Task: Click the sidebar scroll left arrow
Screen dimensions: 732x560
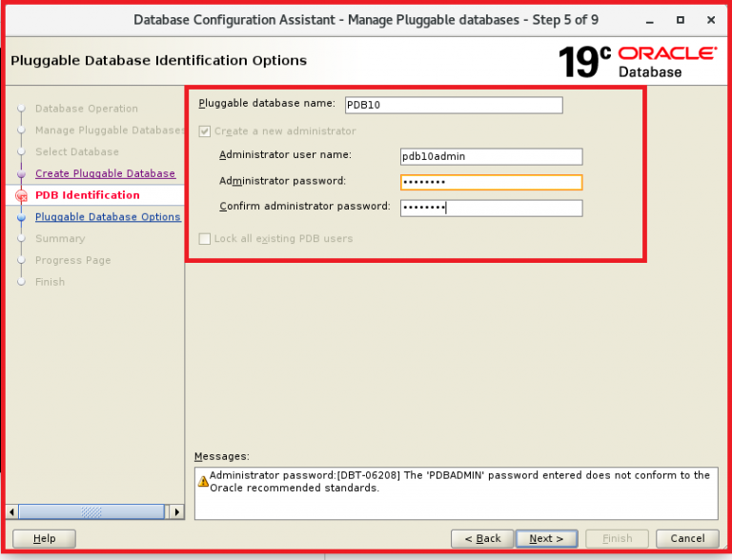Action: (12, 512)
